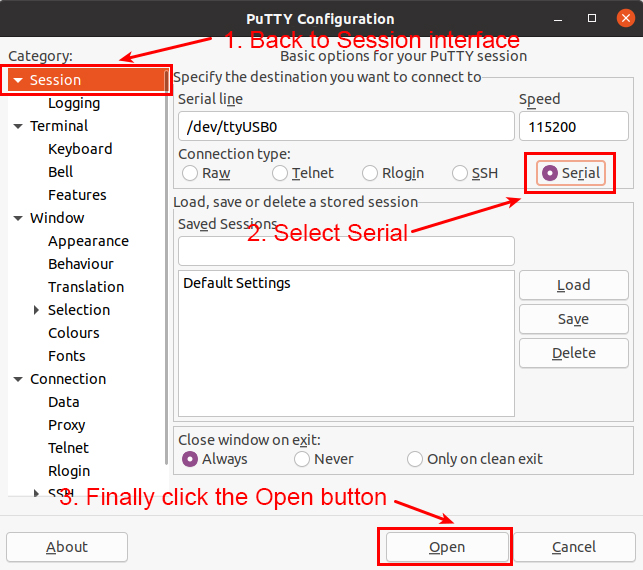Click the Cancel button
This screenshot has height=570, width=643.
pos(574,547)
